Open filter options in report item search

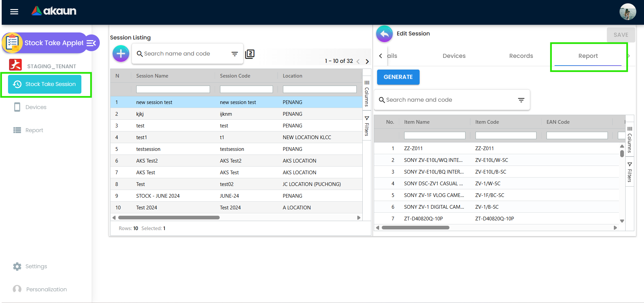coord(521,100)
